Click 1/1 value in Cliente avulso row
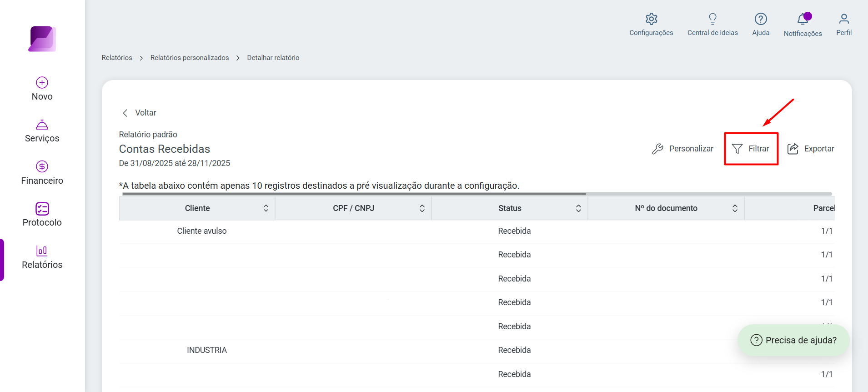 827,231
